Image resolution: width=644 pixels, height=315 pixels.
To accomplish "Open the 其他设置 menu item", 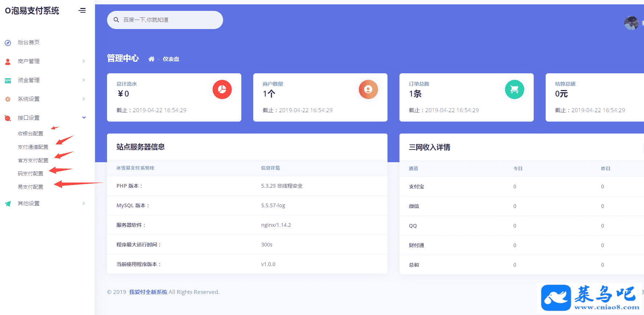I will pyautogui.click(x=29, y=203).
